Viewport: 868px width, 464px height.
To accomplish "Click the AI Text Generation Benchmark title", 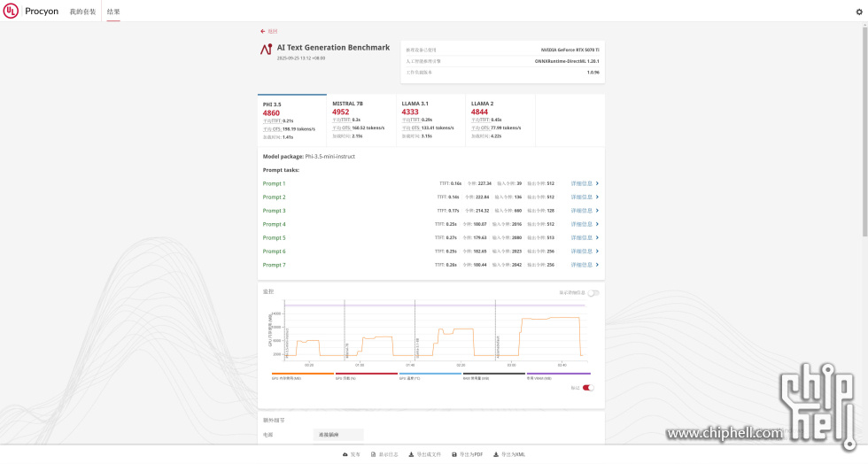I will coord(333,48).
